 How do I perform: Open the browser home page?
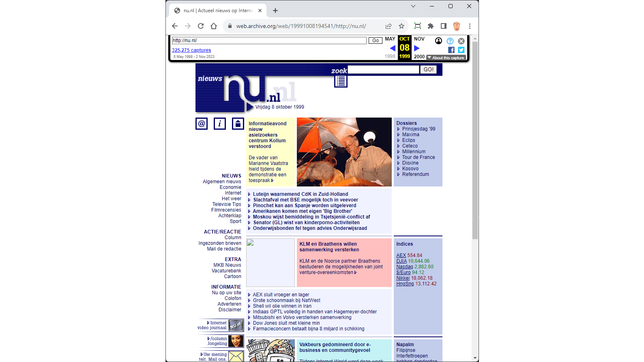pyautogui.click(x=214, y=26)
